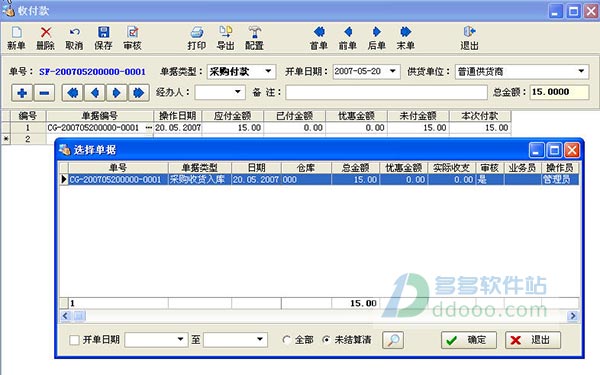This screenshot has width=600, height=375.
Task: Save using the 保存 floppy icon
Action: [x=103, y=38]
